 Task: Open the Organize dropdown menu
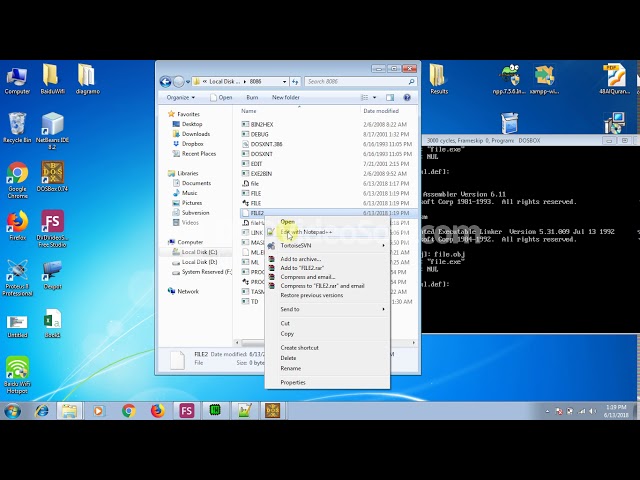(181, 98)
